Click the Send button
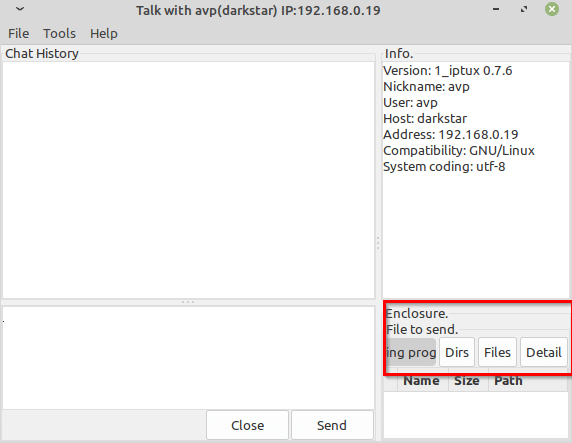 pos(332,425)
